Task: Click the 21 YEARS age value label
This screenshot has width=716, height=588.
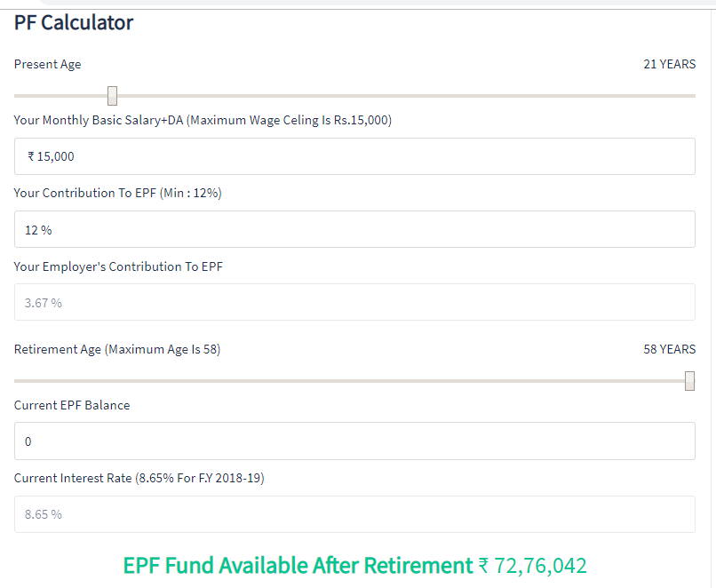Action: tap(670, 64)
